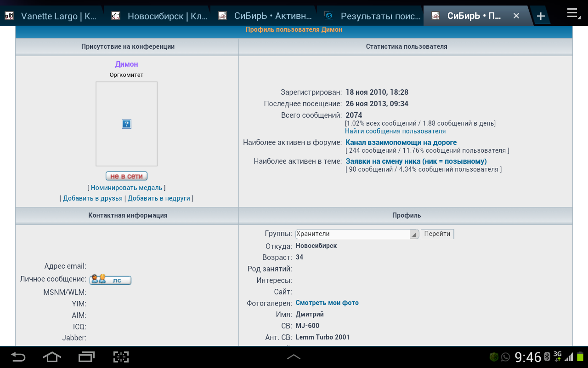Screen dimensions: 588x368
Task: Open the recent apps icon
Action: 86,357
